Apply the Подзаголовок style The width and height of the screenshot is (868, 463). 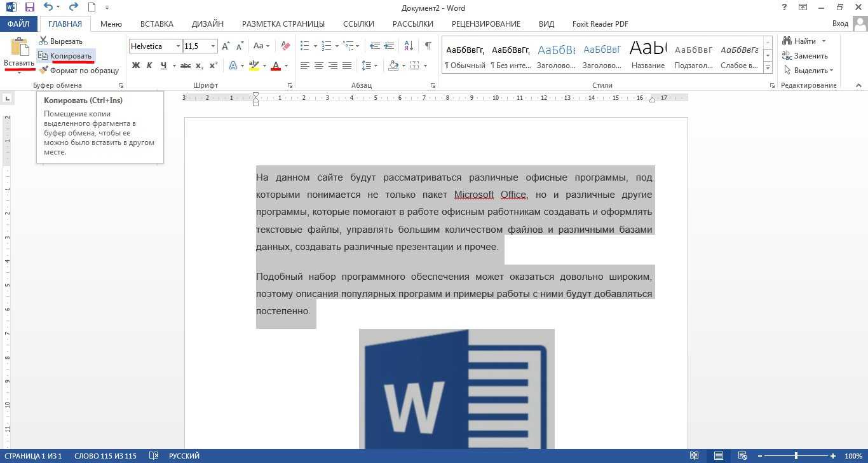(x=694, y=56)
